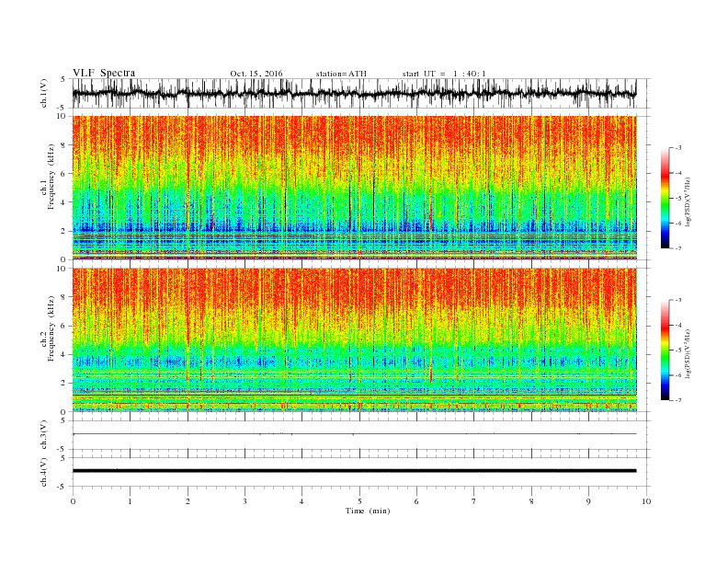Image resolution: width=728 pixels, height=563 pixels.
Task: Click the "start UT = 1 :40: 1" text
Action: [x=444, y=74]
